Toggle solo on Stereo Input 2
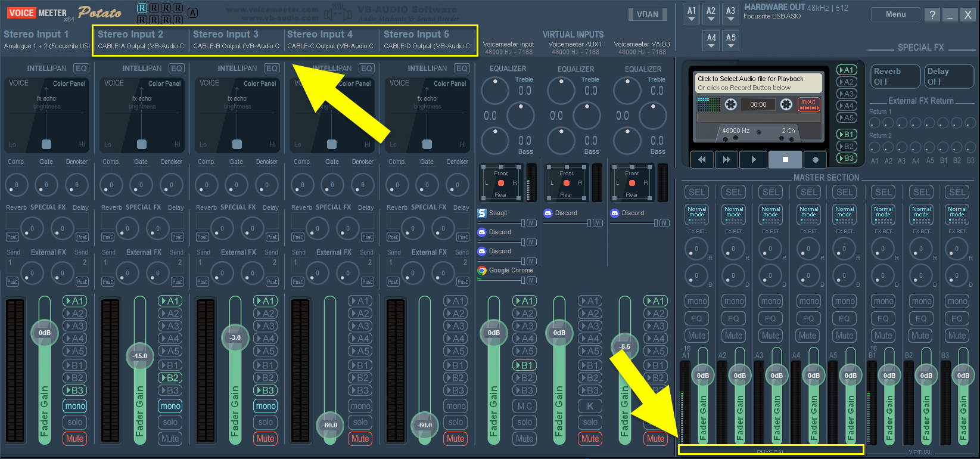The height and width of the screenshot is (459, 980). point(170,422)
